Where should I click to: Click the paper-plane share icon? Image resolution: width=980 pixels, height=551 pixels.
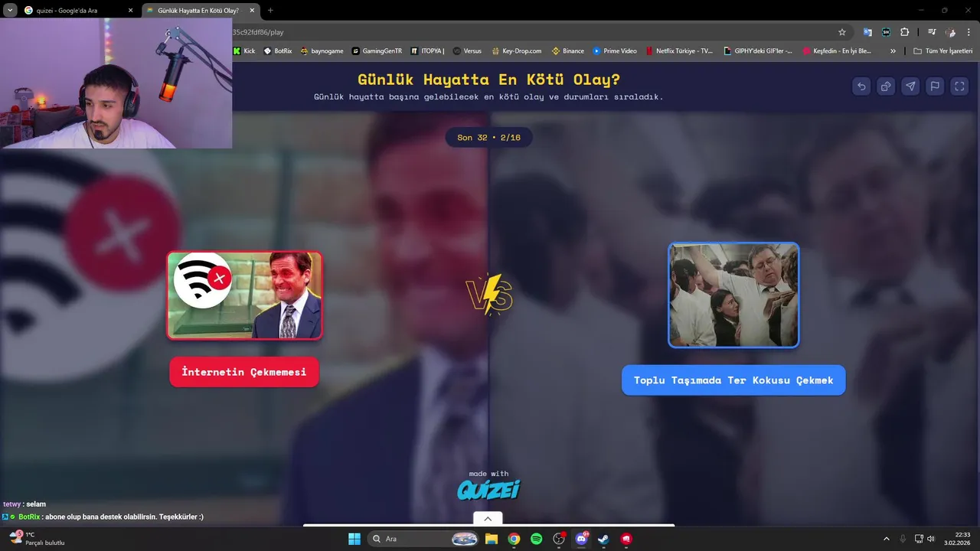[x=910, y=86]
